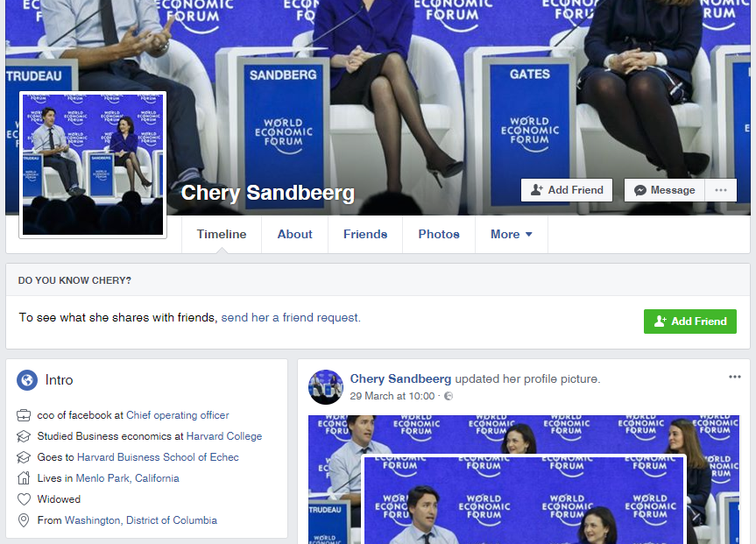
Task: Click the house icon beside Lives in
Action: (x=24, y=478)
